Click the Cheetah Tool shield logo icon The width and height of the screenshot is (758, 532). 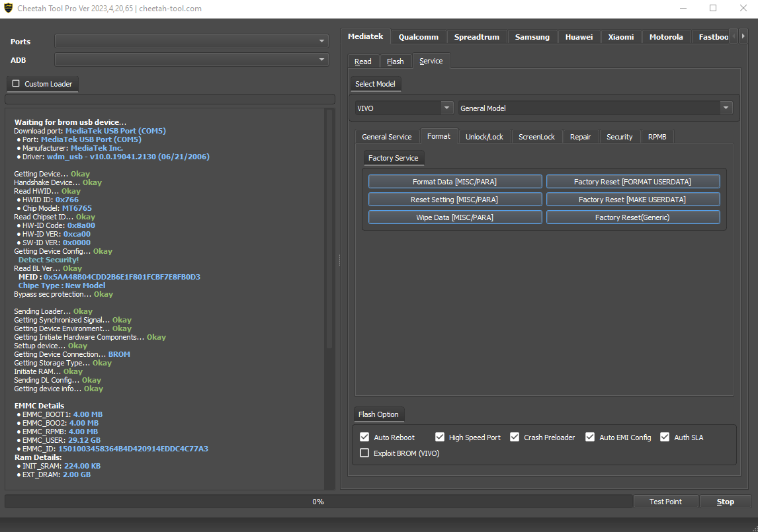pyautogui.click(x=8, y=8)
